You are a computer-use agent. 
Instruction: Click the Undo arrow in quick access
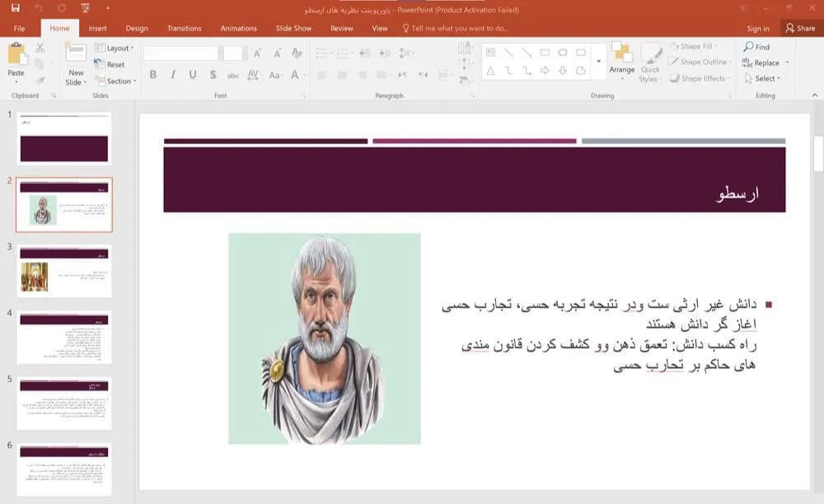click(x=39, y=8)
